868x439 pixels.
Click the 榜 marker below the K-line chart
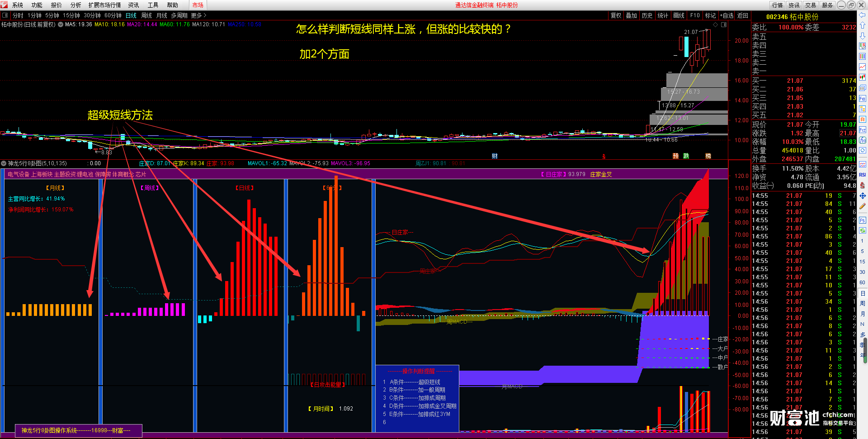[x=708, y=156]
